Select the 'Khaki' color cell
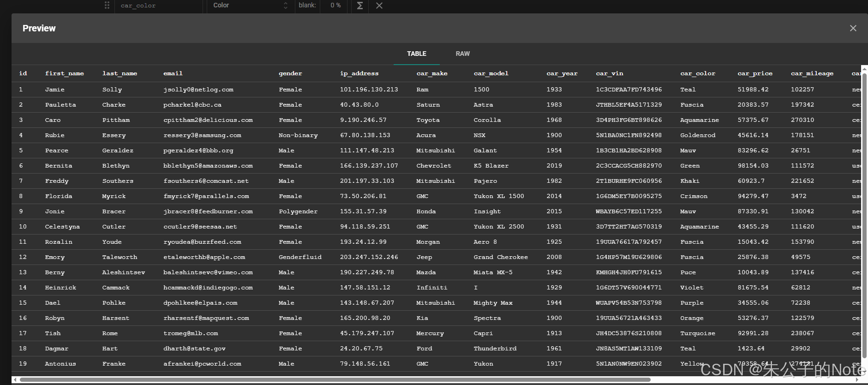The image size is (868, 385). tap(690, 181)
